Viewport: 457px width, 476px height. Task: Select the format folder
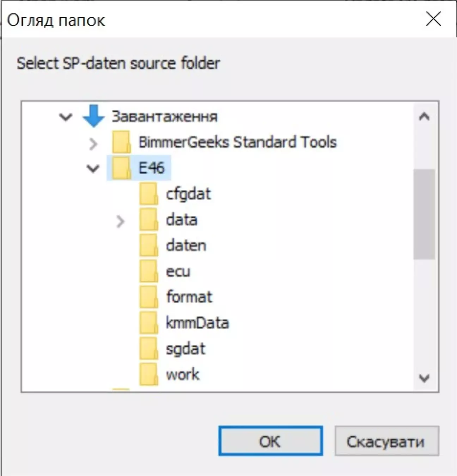pos(189,297)
